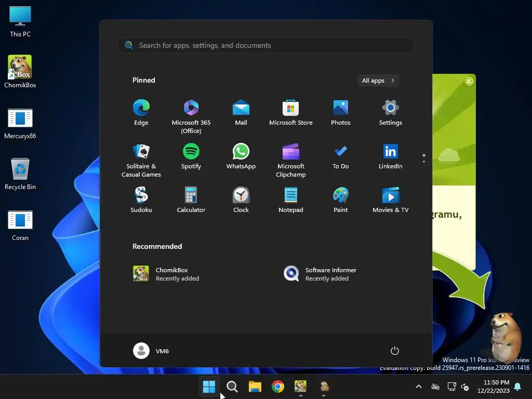The width and height of the screenshot is (532, 399).
Task: Launch the Clock app
Action: coord(241,200)
